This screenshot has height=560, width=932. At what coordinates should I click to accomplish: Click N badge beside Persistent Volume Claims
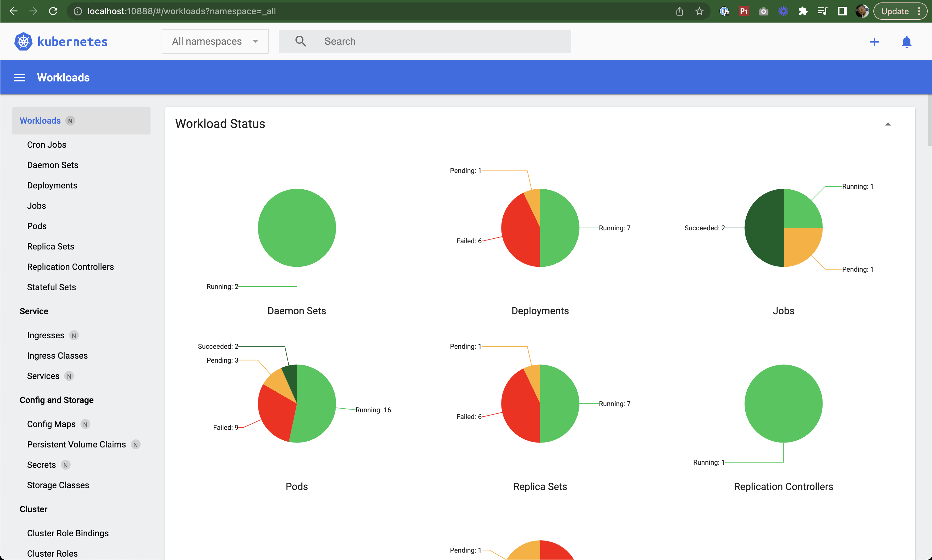(135, 445)
